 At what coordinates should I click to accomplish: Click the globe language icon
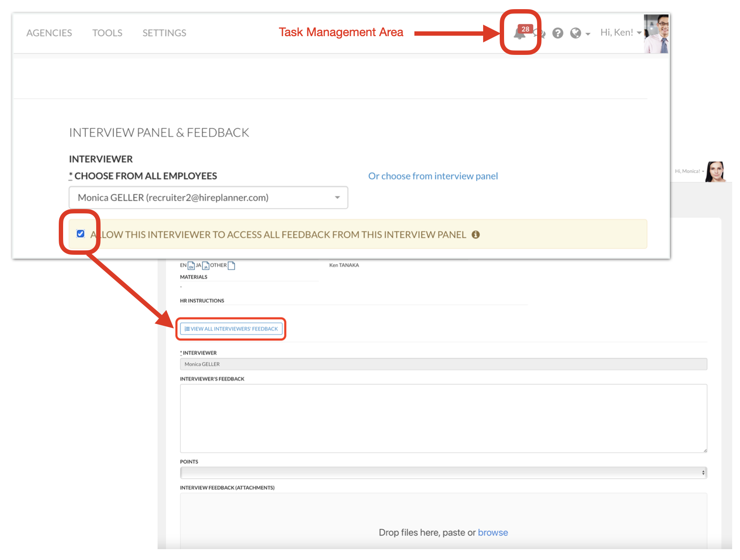576,33
